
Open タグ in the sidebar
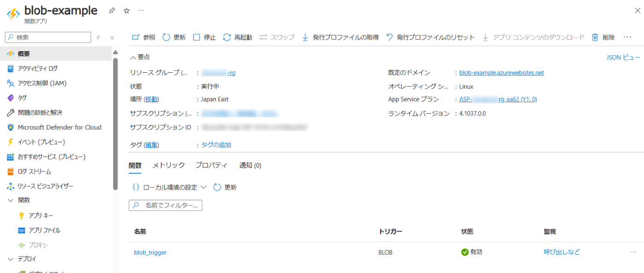pos(56,98)
